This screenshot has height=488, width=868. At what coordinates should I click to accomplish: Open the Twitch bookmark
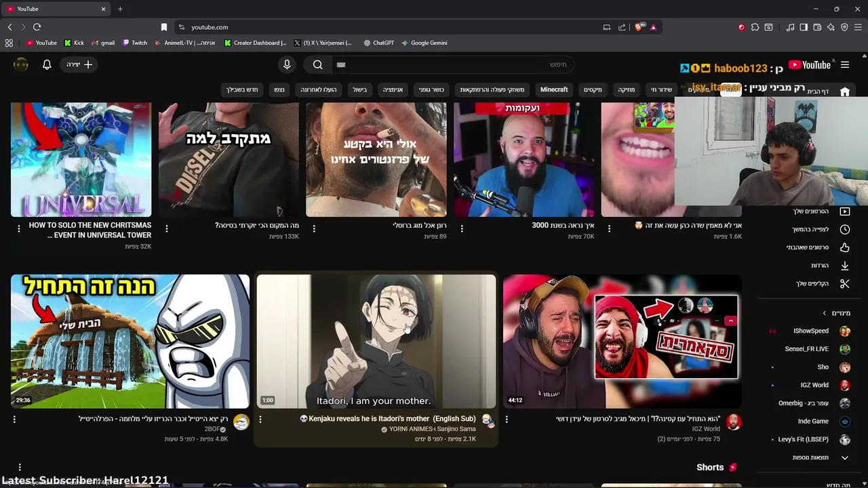(135, 43)
